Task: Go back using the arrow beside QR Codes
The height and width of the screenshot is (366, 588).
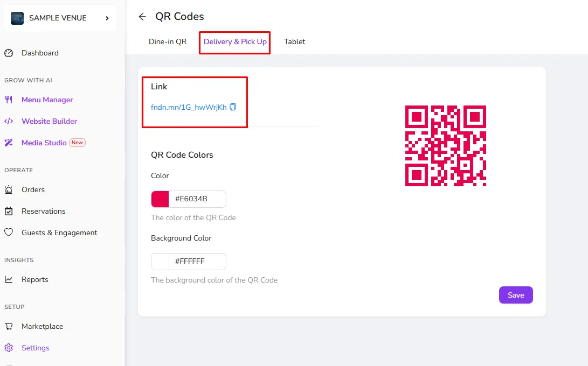Action: pyautogui.click(x=142, y=17)
